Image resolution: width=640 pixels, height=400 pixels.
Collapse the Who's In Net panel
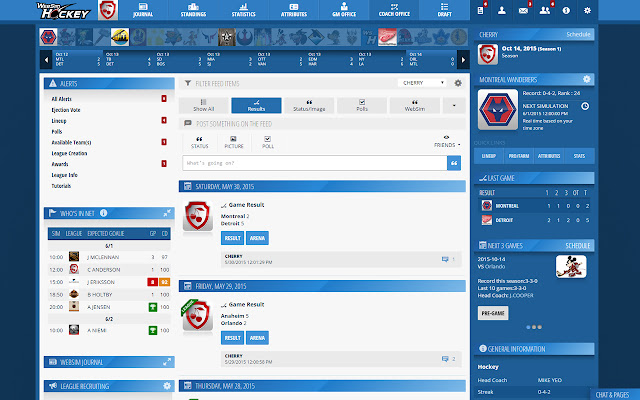pyautogui.click(x=167, y=213)
